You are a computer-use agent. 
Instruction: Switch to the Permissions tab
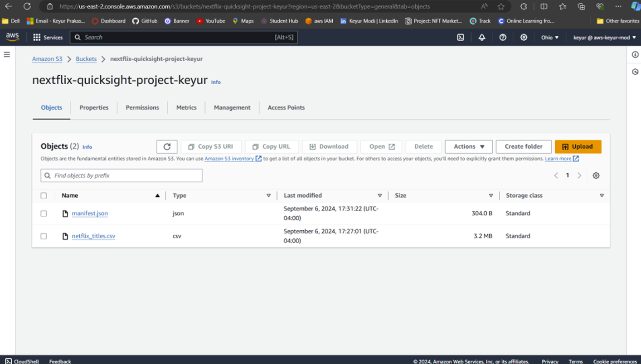[142, 107]
